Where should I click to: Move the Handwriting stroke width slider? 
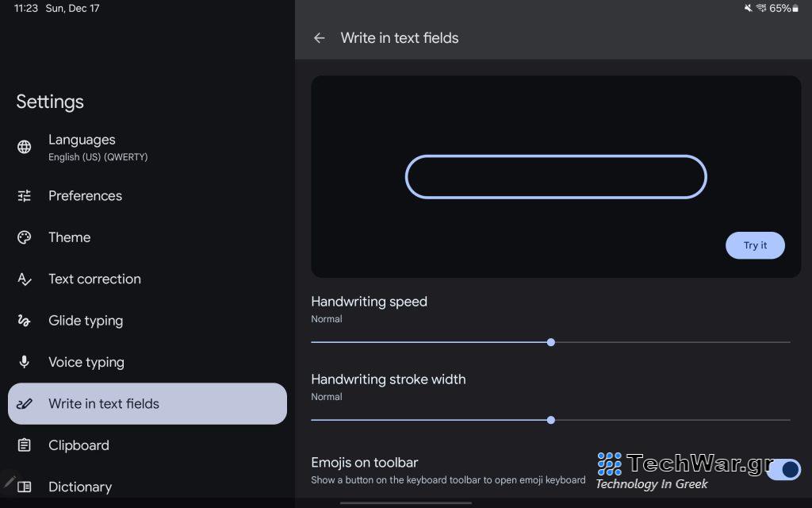point(551,420)
